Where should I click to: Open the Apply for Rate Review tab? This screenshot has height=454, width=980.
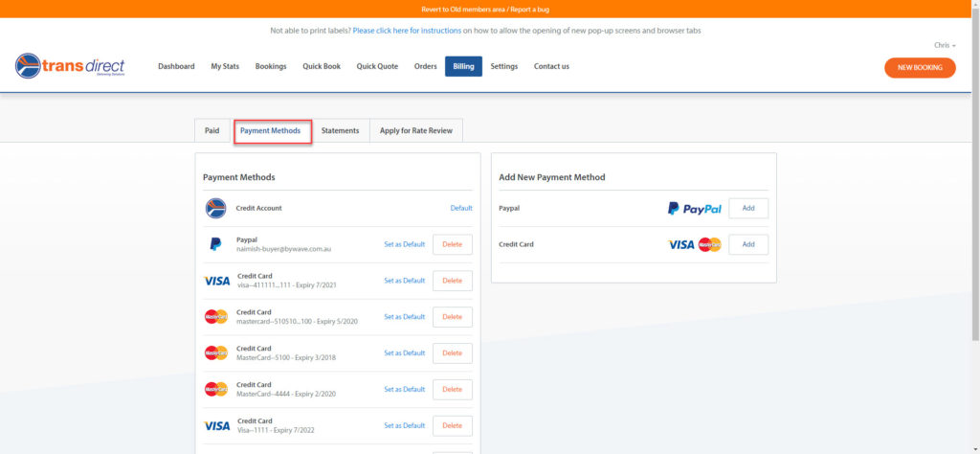click(x=416, y=130)
